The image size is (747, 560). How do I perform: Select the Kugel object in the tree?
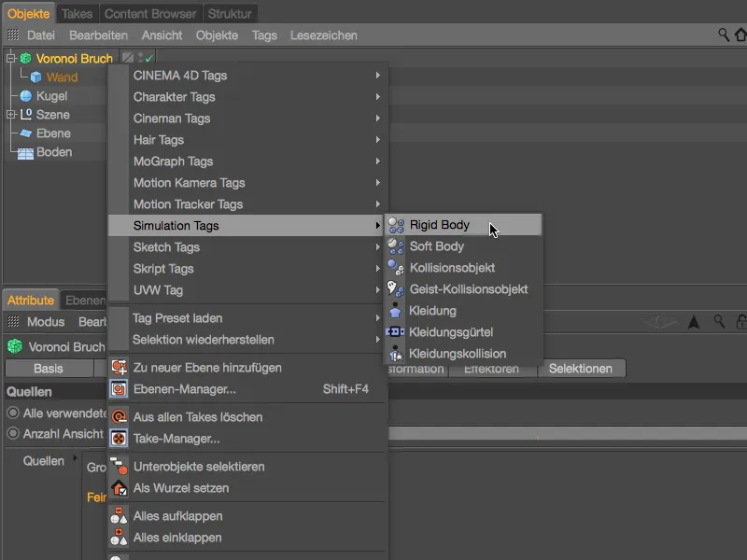[x=51, y=96]
